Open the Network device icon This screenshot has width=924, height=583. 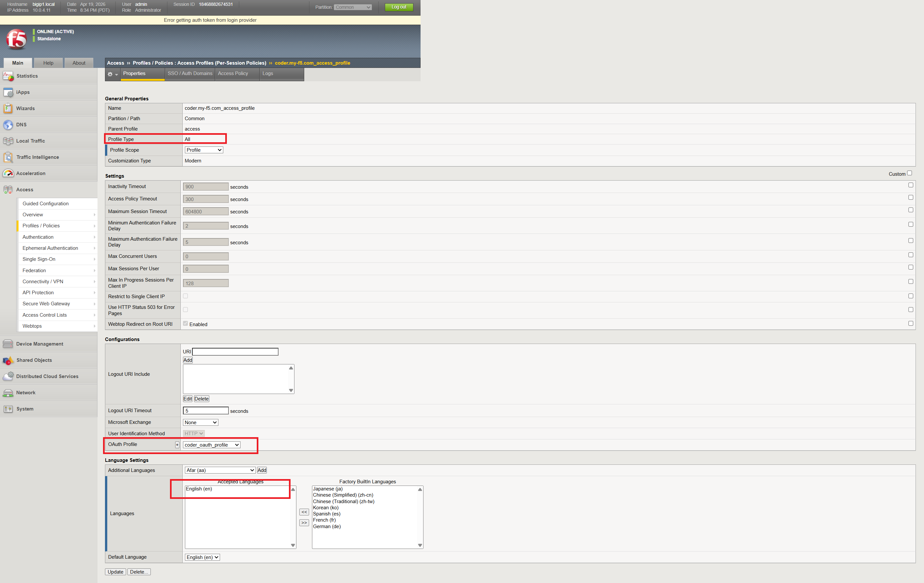(8, 393)
